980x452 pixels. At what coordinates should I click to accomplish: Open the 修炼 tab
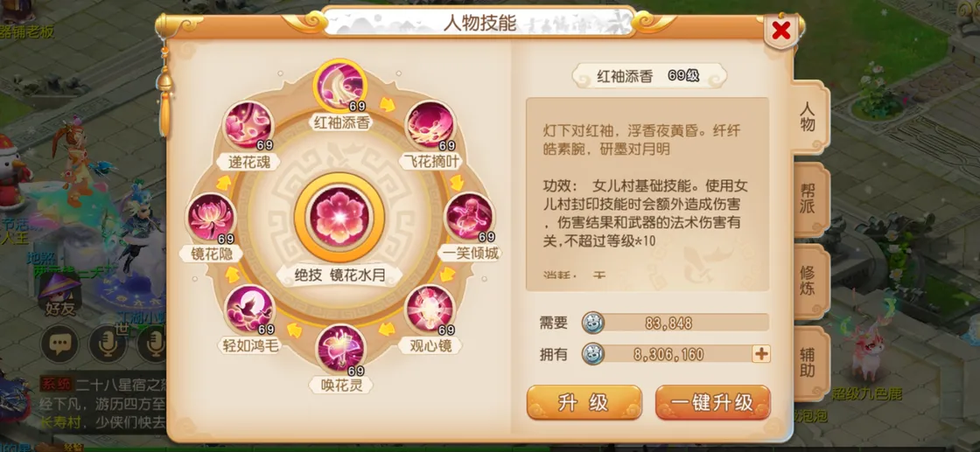click(x=809, y=281)
